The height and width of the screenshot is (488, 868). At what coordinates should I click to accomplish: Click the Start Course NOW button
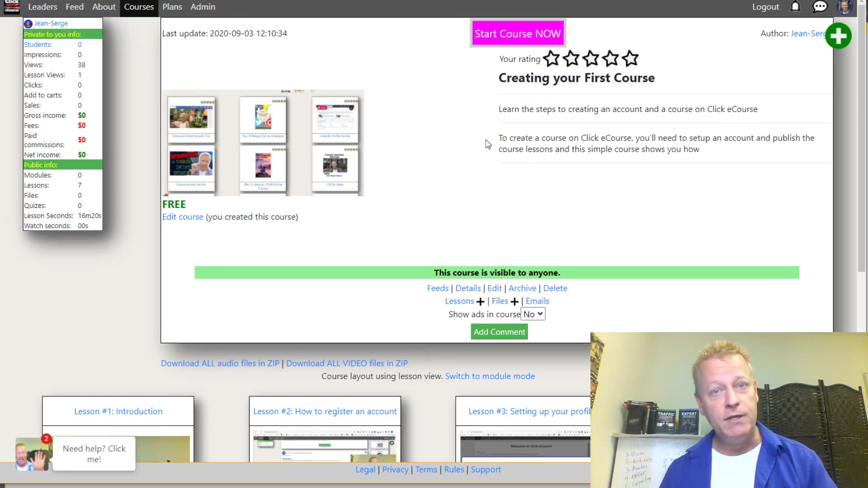click(518, 33)
